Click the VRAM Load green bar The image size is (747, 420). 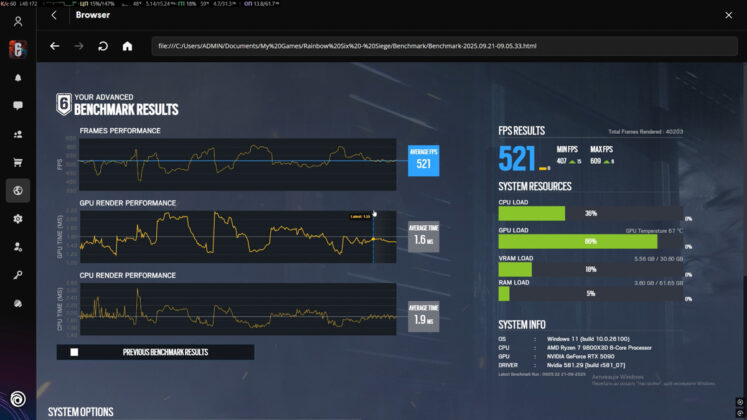[515, 270]
